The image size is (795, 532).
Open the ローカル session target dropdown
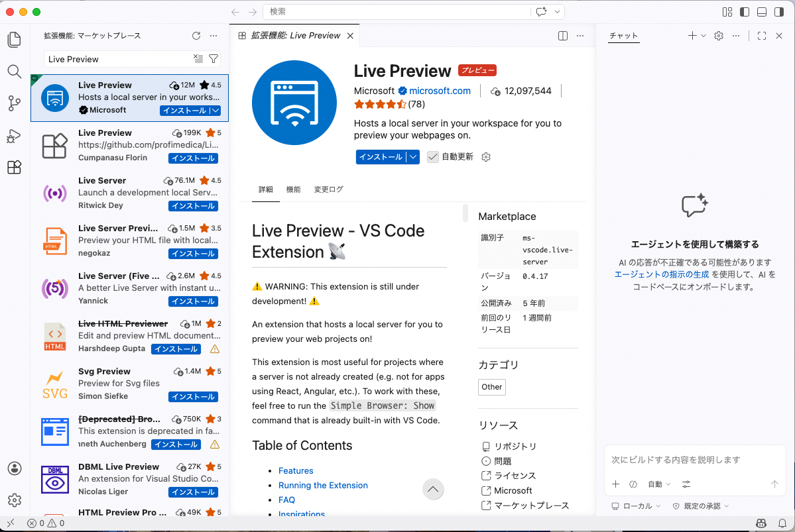click(x=636, y=505)
